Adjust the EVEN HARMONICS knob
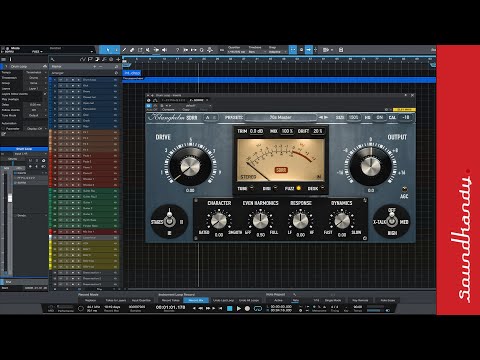Screen dimensions: 480x360 260,220
